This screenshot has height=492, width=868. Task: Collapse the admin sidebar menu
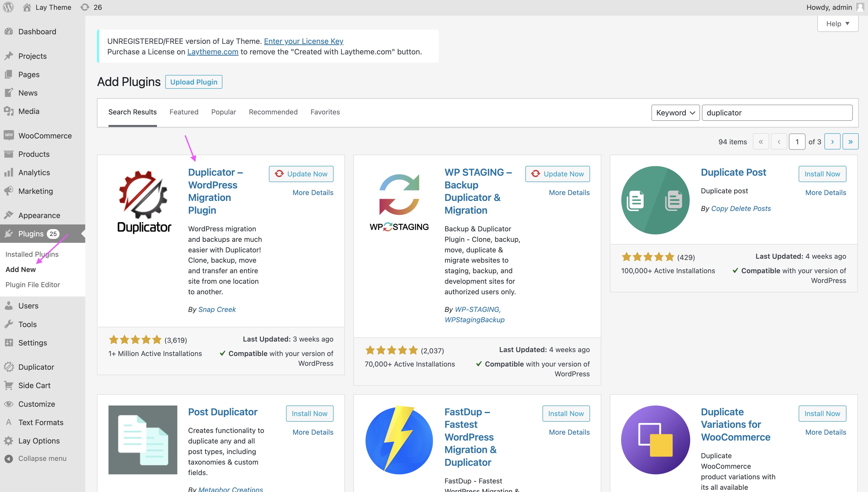tap(43, 458)
